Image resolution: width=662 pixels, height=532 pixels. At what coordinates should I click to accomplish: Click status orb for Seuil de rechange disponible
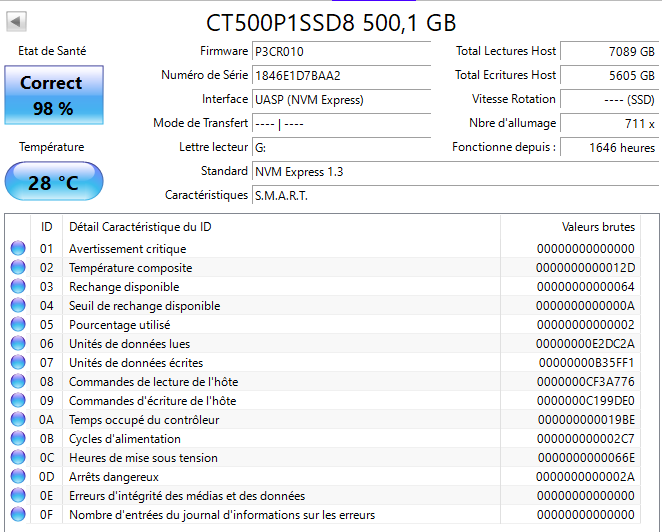click(x=18, y=305)
